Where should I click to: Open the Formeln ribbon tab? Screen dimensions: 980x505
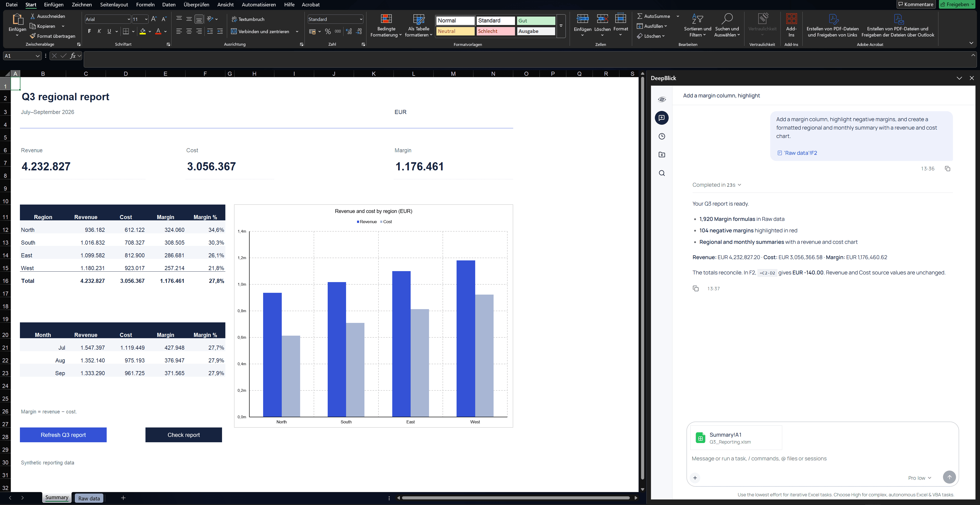point(145,5)
